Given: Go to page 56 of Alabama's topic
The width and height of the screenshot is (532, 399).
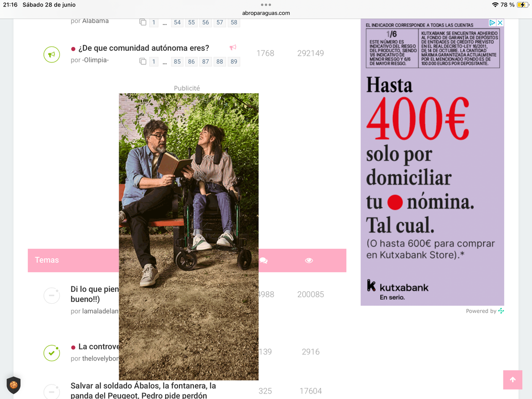Looking at the screenshot, I should [x=205, y=22].
